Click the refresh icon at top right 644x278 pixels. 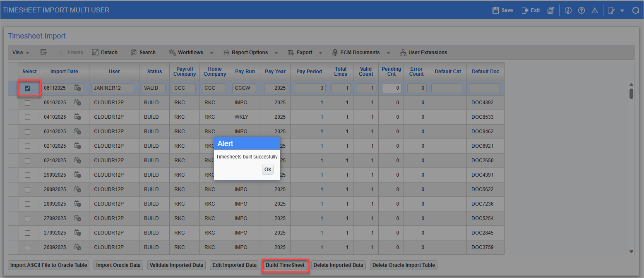tap(636, 10)
